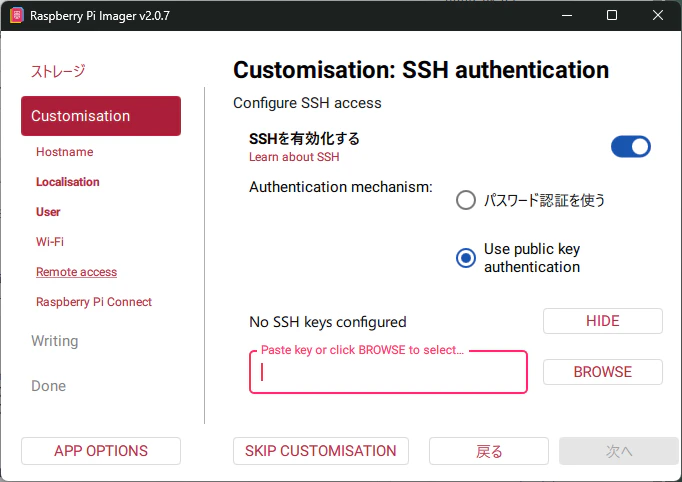Click the HIDE button

603,321
